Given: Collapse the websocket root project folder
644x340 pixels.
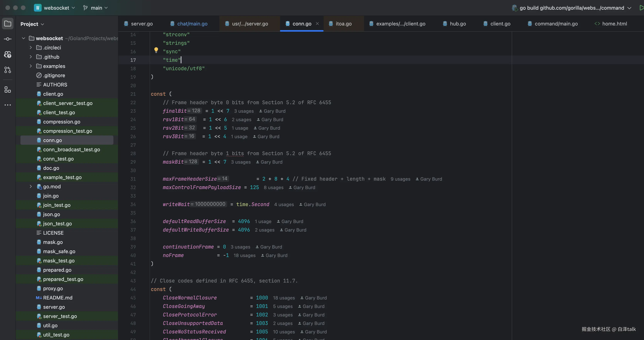Looking at the screenshot, I should point(24,38).
